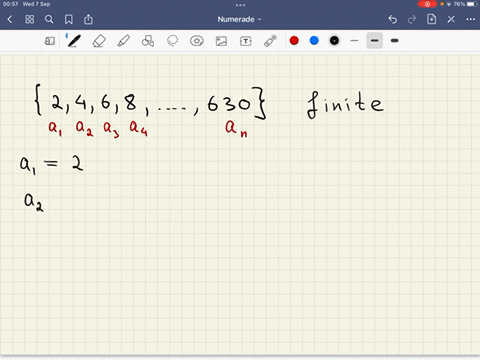Choose the blue pen color
The height and width of the screenshot is (360, 480).
(x=314, y=41)
